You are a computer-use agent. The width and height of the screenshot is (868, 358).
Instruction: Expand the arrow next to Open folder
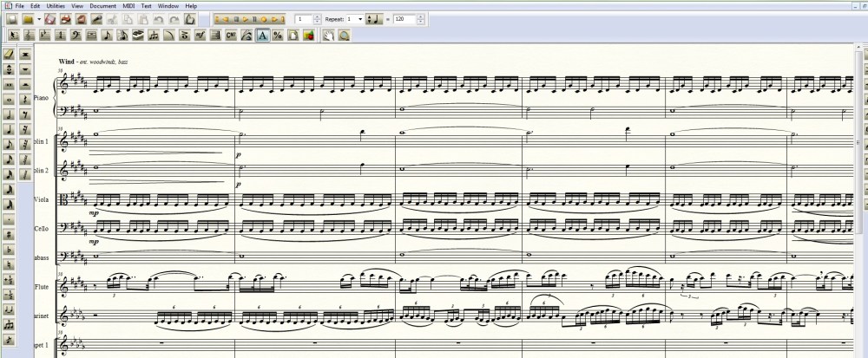click(x=40, y=18)
